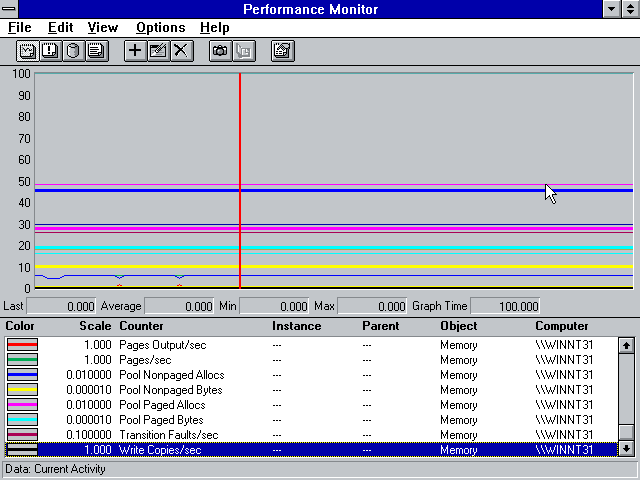The width and height of the screenshot is (640, 480).
Task: Click the Add counter plus icon
Action: [x=135, y=51]
